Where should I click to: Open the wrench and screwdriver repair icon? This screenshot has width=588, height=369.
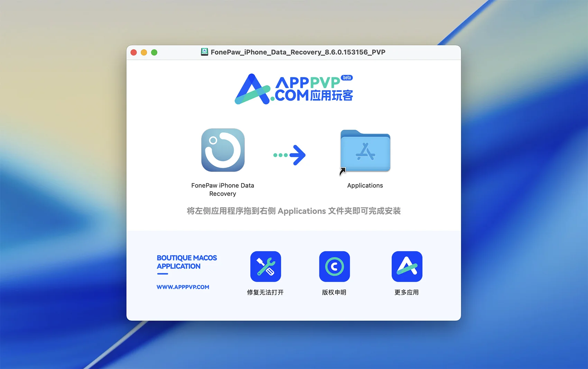pos(265,266)
